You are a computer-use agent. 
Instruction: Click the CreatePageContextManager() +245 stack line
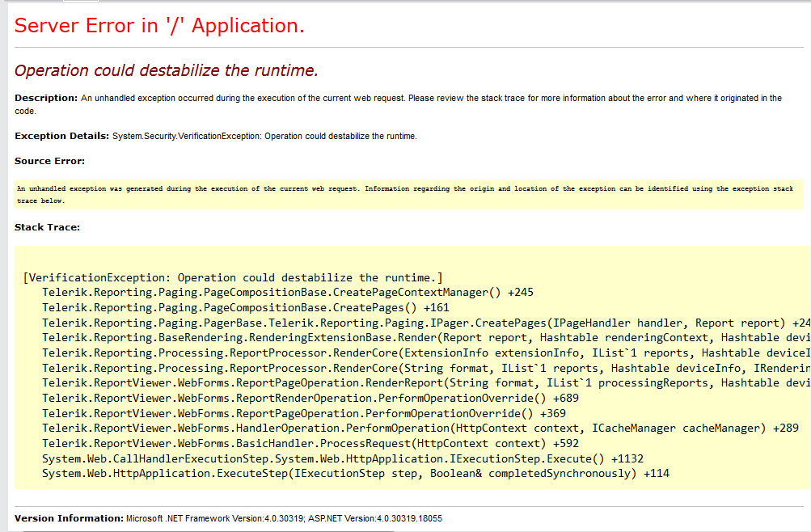click(x=288, y=293)
